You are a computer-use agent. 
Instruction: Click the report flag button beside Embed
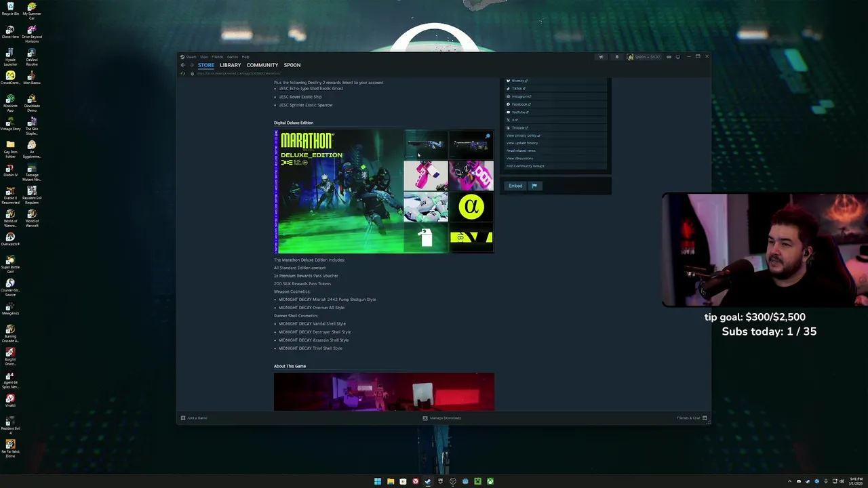coord(534,186)
